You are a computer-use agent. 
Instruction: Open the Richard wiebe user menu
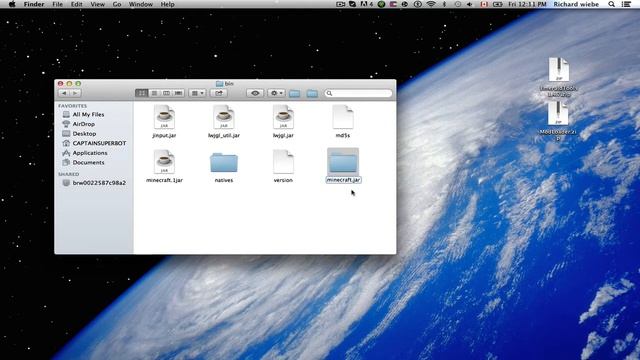tap(576, 4)
